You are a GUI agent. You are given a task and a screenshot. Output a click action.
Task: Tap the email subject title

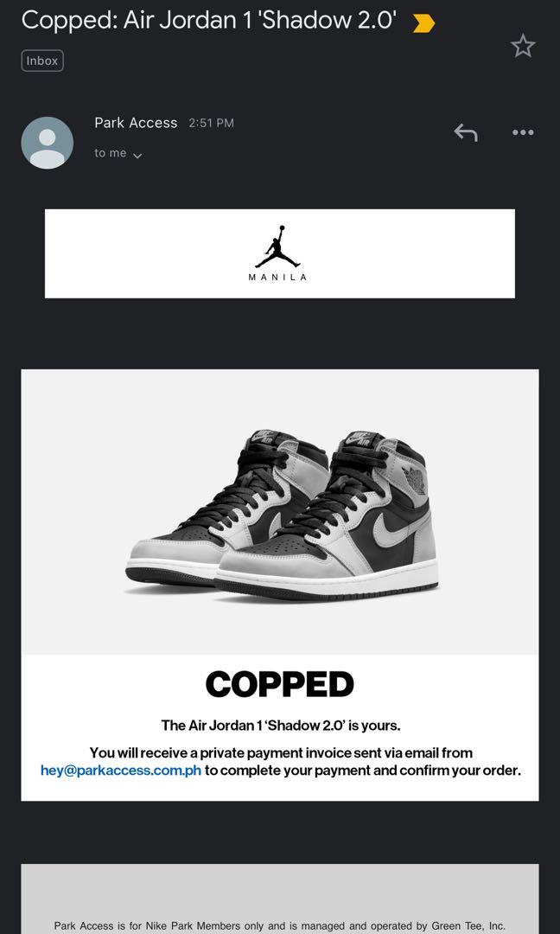[209, 21]
